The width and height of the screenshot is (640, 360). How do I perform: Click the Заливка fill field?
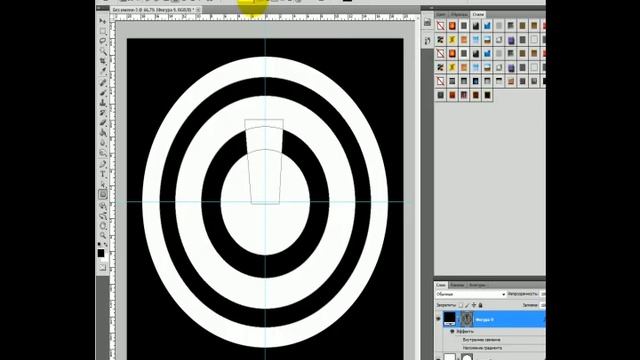[542, 305]
